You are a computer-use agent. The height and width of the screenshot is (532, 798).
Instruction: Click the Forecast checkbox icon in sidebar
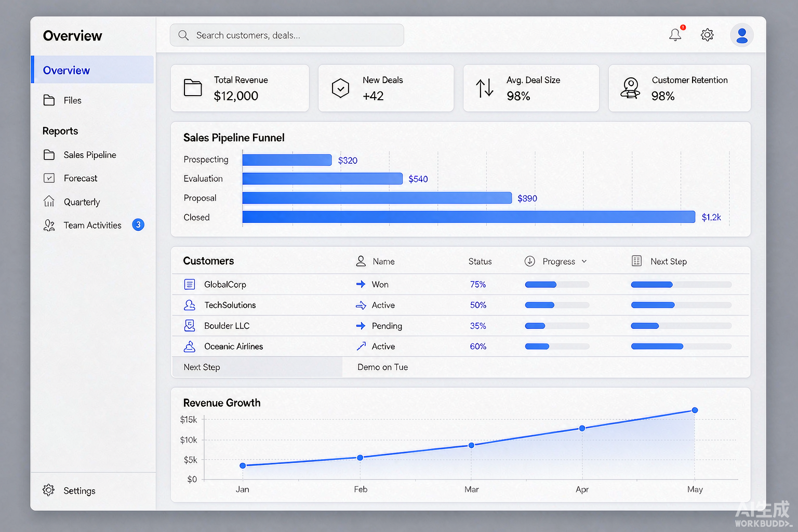click(x=49, y=178)
